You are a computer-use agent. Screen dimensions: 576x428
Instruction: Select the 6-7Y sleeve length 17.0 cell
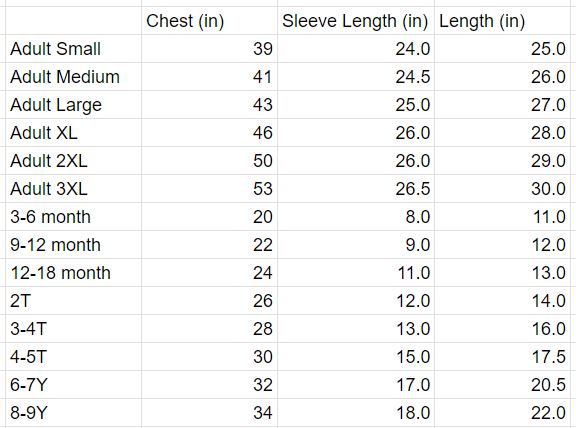click(356, 385)
